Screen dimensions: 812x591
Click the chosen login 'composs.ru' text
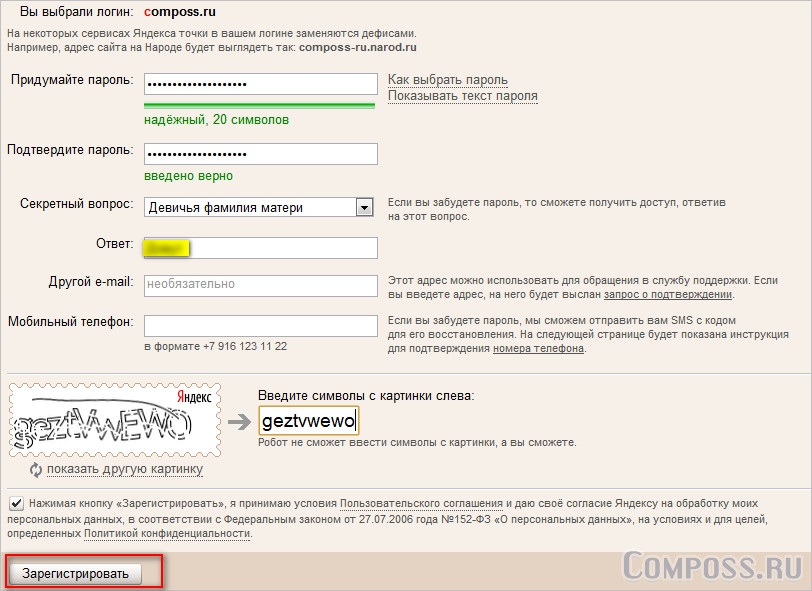click(x=180, y=12)
